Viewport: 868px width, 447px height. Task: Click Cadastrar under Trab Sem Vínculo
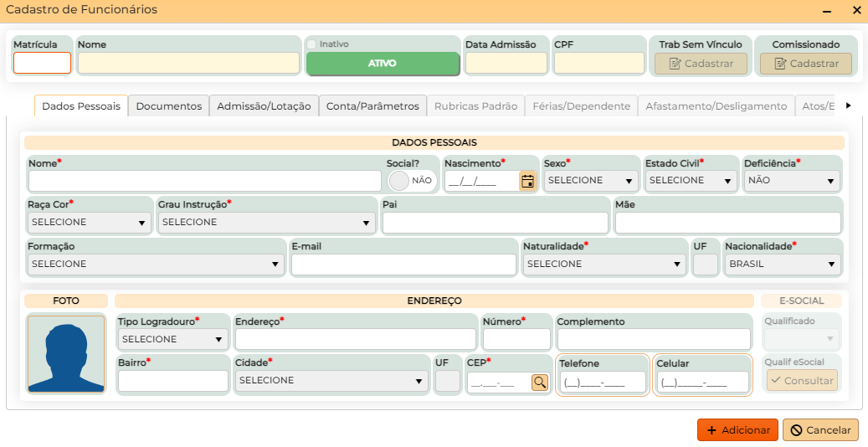(x=701, y=64)
